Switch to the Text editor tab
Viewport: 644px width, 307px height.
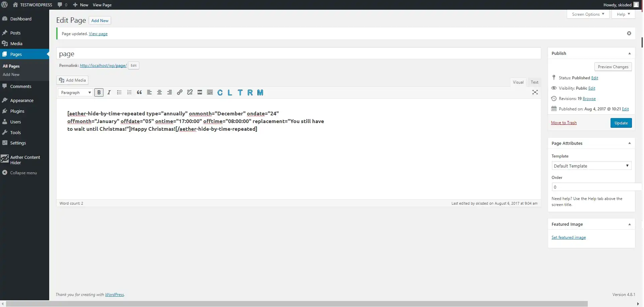pyautogui.click(x=534, y=82)
